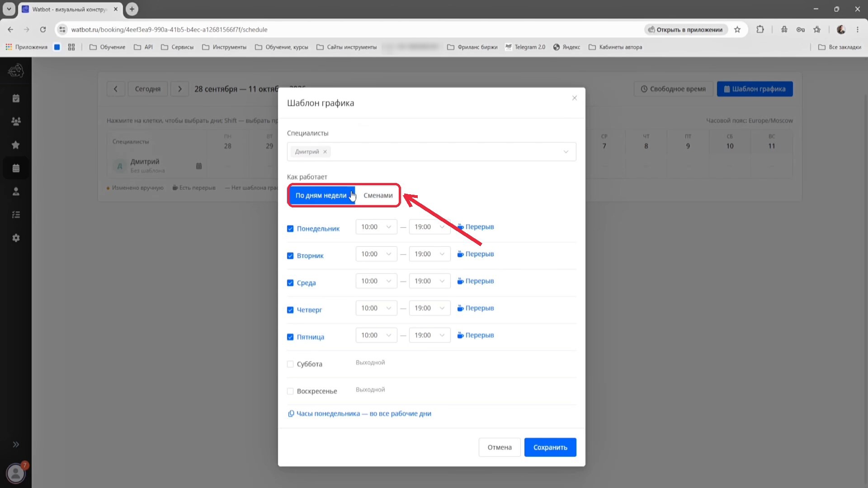Open the calendar icon in the left sidebar
Screen dimensions: 868x488
click(x=16, y=168)
